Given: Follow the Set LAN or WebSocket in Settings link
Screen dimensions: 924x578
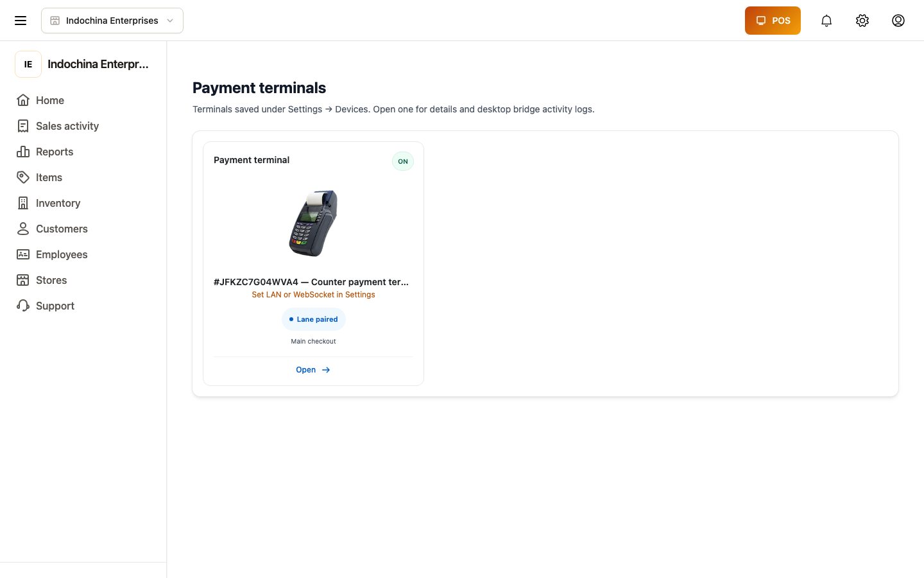Looking at the screenshot, I should tap(313, 295).
